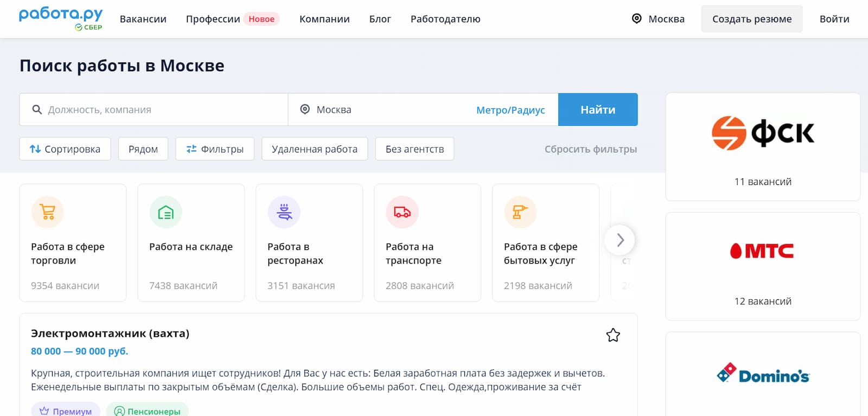Open the Вакансии menu item
Image resolution: width=868 pixels, height=416 pixels.
click(x=143, y=19)
